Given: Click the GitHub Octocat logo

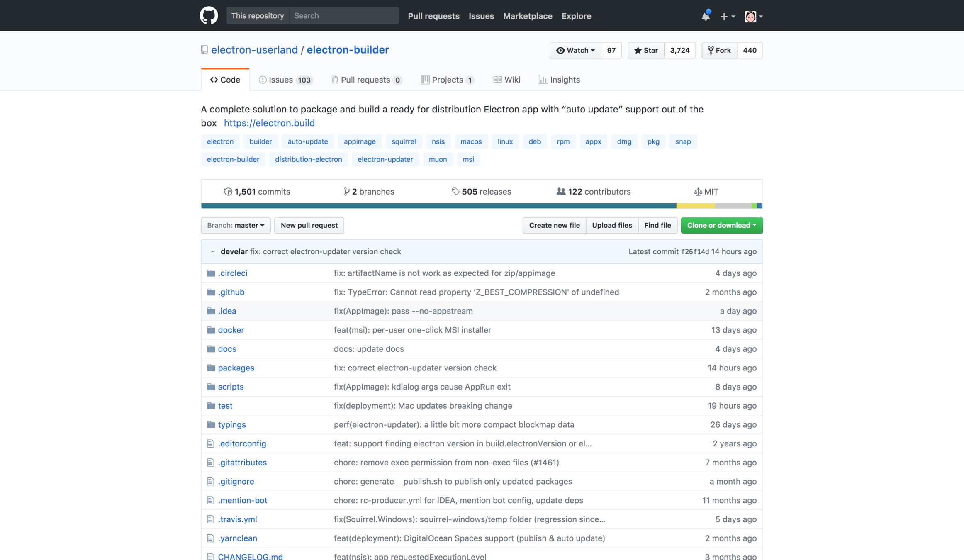Looking at the screenshot, I should click(209, 16).
